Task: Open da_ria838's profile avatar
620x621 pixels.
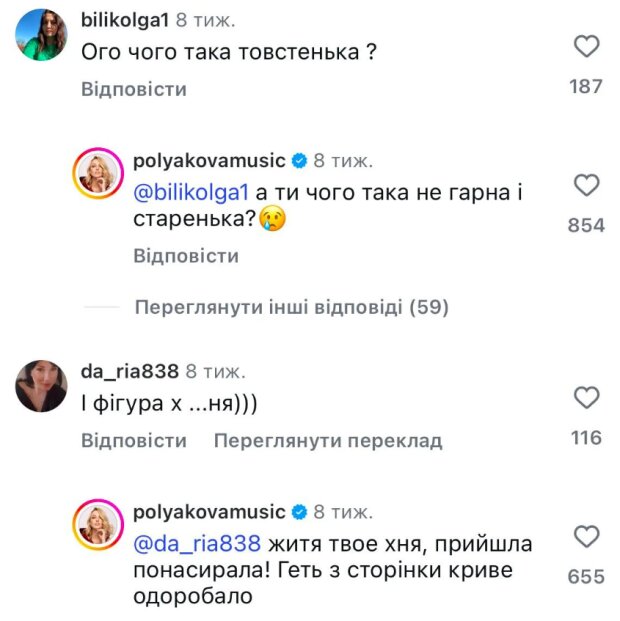Action: 41,387
